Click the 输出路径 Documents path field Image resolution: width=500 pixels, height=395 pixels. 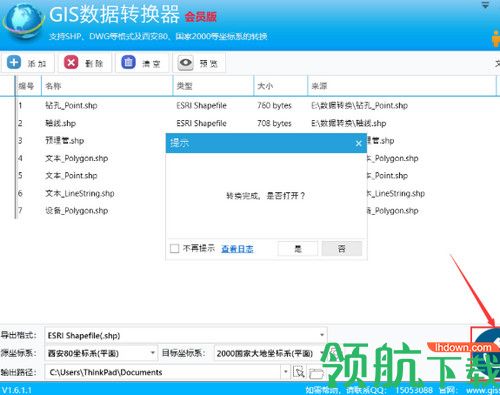[x=163, y=372]
